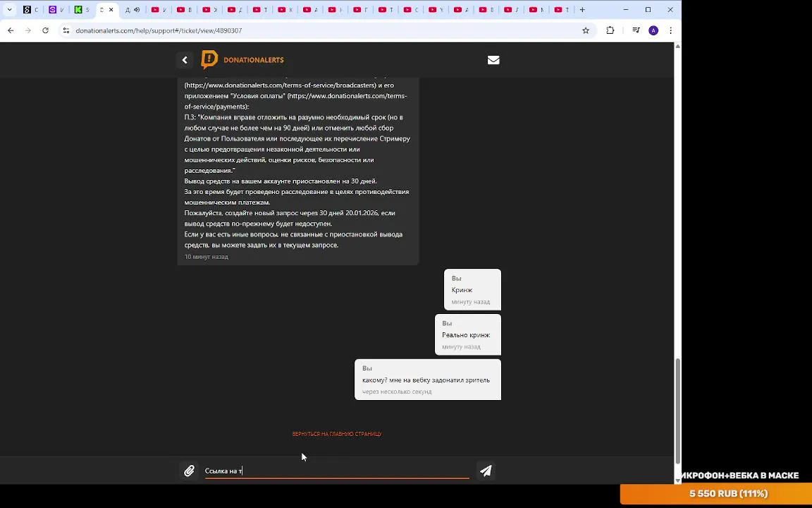Image resolution: width=812 pixels, height=508 pixels.
Task: Reload the page with the refresh icon
Action: (x=46, y=30)
